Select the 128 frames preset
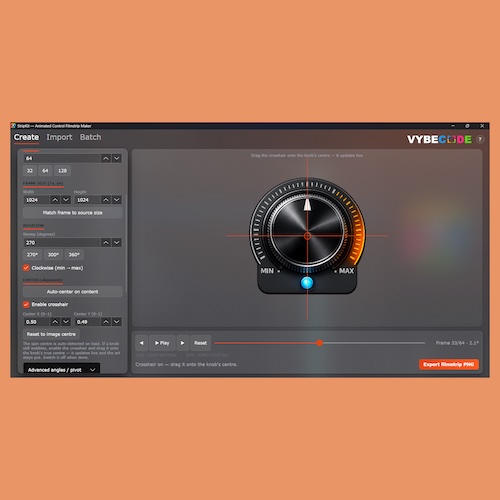Screen dimensions: 500x500 [x=62, y=171]
